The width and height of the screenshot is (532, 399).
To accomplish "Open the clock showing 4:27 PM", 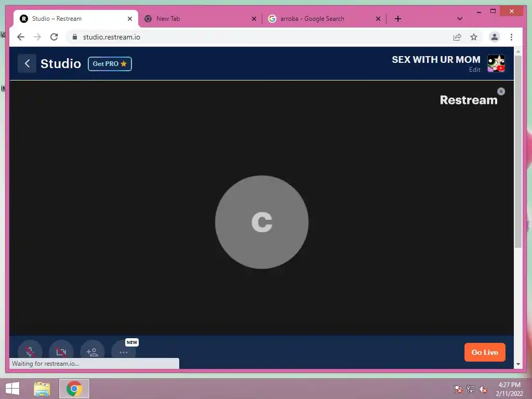I will point(509,389).
